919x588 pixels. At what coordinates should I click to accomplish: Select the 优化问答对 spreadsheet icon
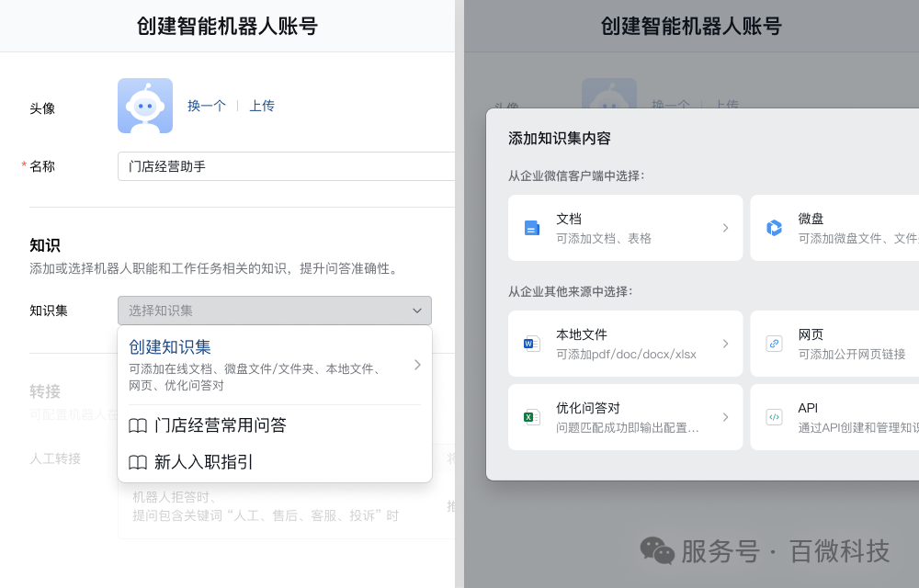pyautogui.click(x=531, y=416)
